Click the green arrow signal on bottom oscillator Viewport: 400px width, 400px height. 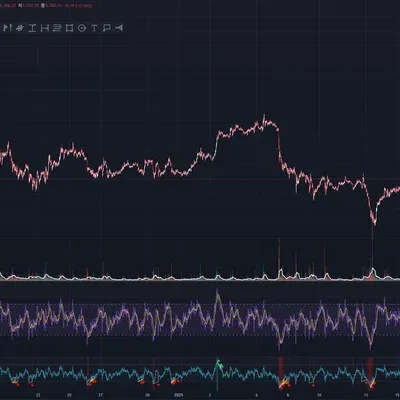pyautogui.click(x=219, y=363)
